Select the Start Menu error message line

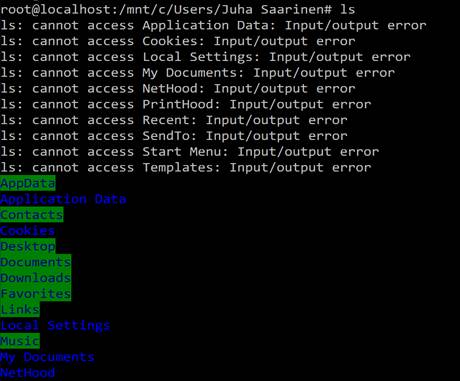click(190, 152)
